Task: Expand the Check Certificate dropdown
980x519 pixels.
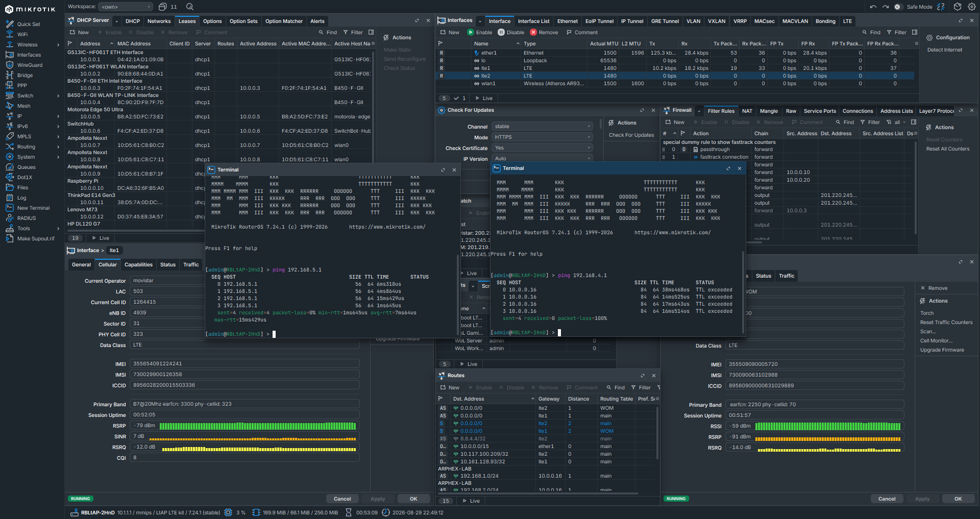Action: tap(542, 148)
